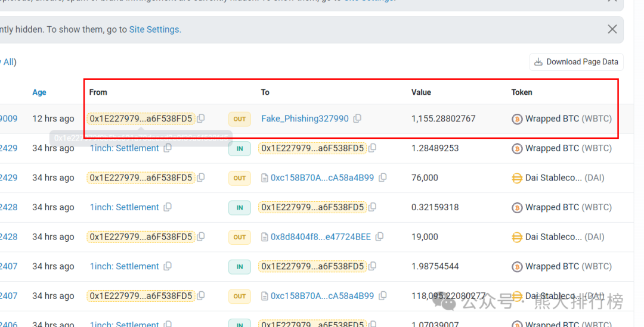Click the value 0.32159318
The height and width of the screenshot is (327, 644).
(x=435, y=207)
